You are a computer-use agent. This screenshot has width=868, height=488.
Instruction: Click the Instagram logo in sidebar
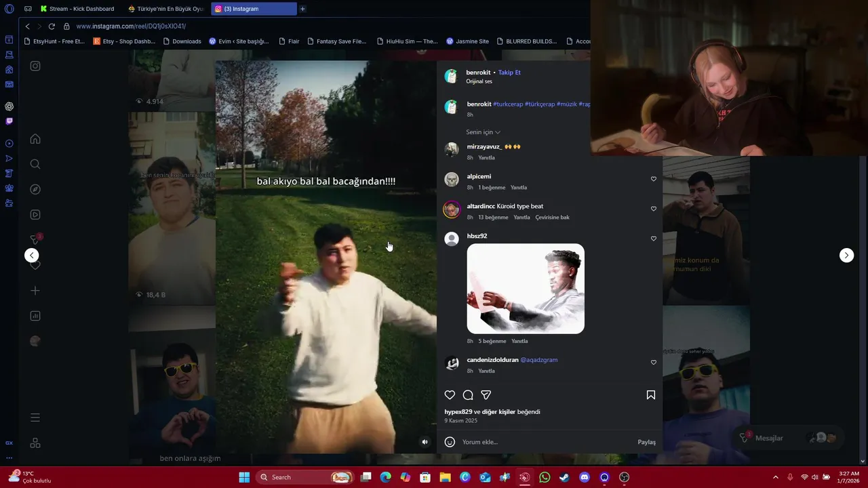(x=35, y=66)
